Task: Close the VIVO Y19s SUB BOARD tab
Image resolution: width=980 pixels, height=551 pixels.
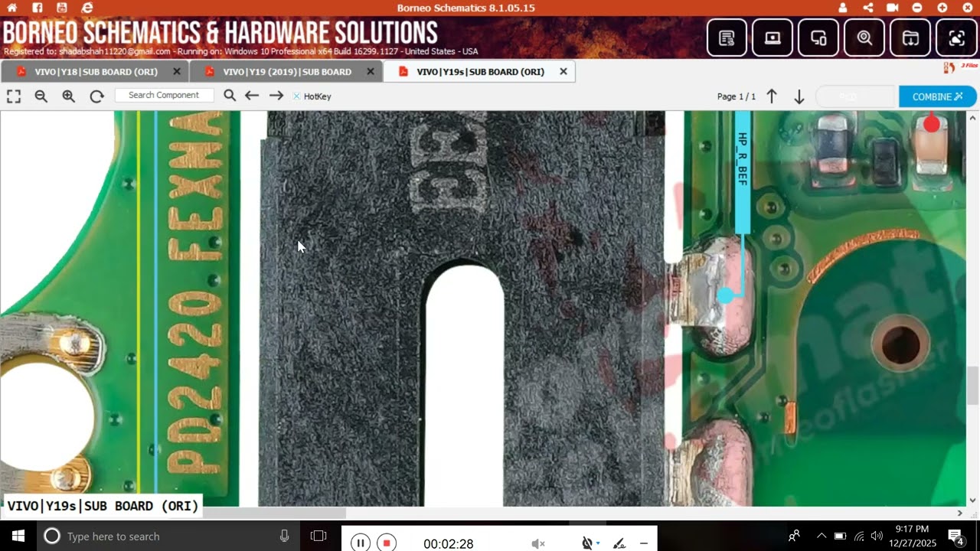Action: coord(563,71)
